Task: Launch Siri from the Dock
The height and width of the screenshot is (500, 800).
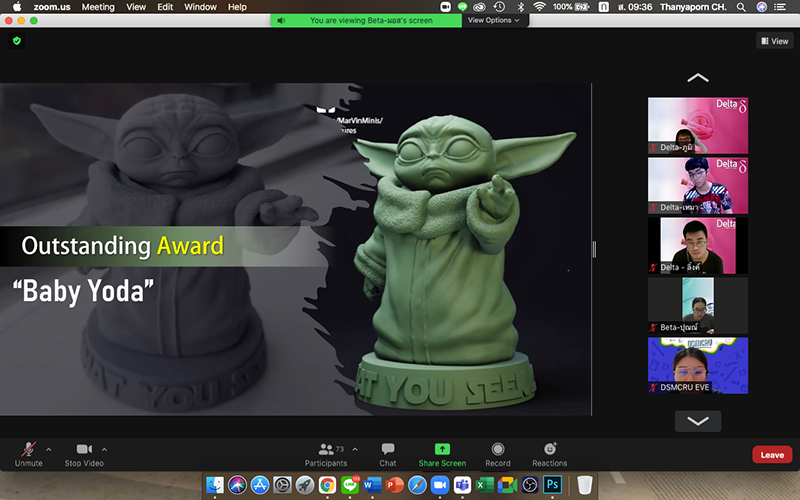Action: (237, 485)
